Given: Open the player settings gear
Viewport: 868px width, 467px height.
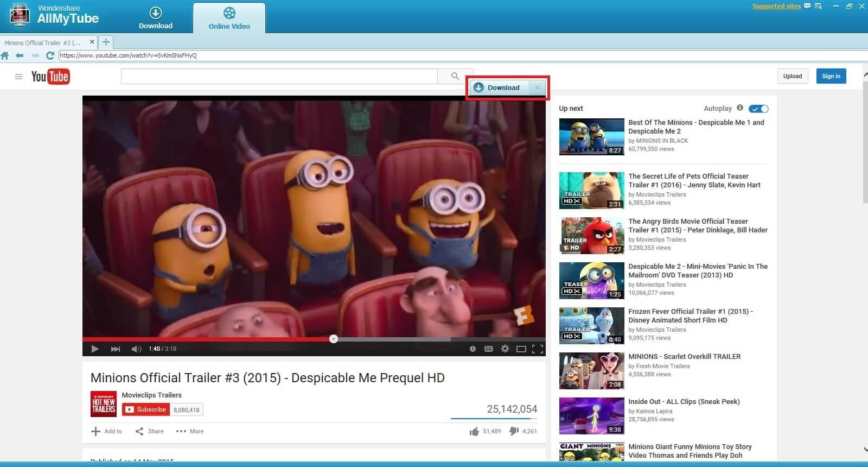Looking at the screenshot, I should pyautogui.click(x=505, y=349).
